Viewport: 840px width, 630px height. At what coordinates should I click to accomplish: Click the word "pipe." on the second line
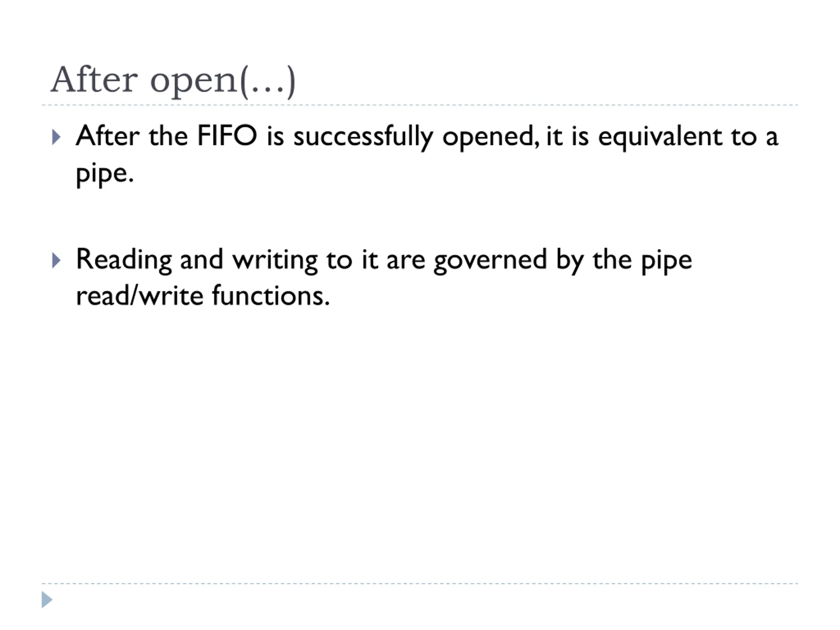tap(105, 174)
